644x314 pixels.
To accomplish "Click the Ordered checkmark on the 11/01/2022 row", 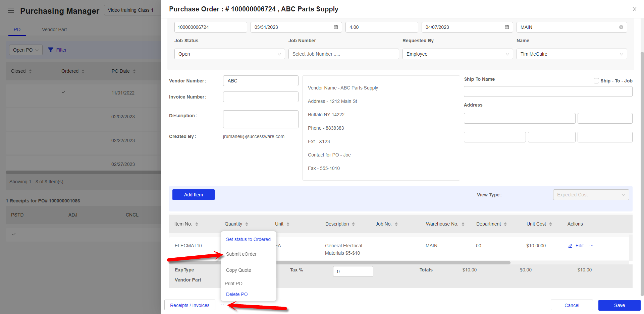I will click(x=63, y=92).
